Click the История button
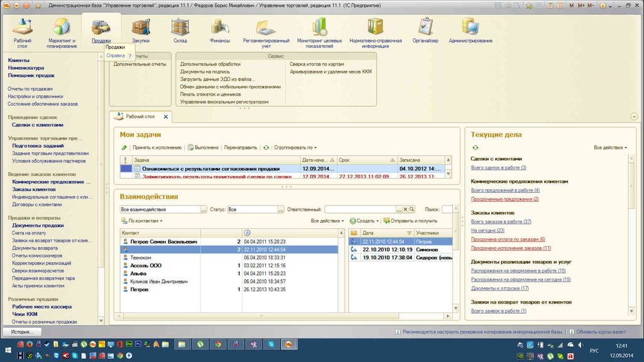The height and width of the screenshot is (362, 644). 21,331
